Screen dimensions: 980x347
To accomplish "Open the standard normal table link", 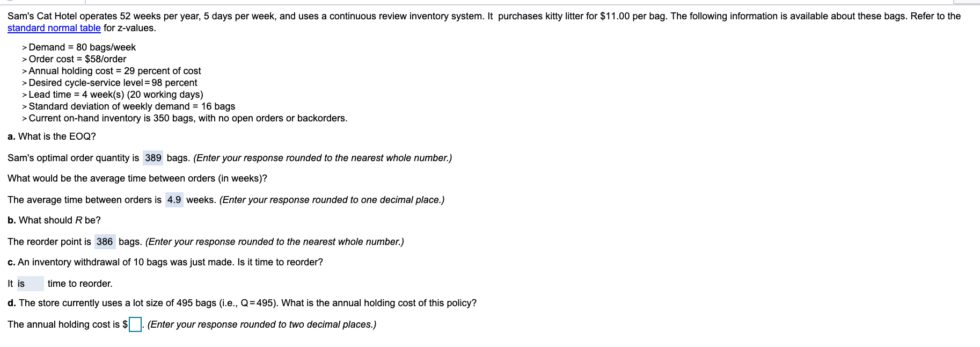I will [x=53, y=28].
